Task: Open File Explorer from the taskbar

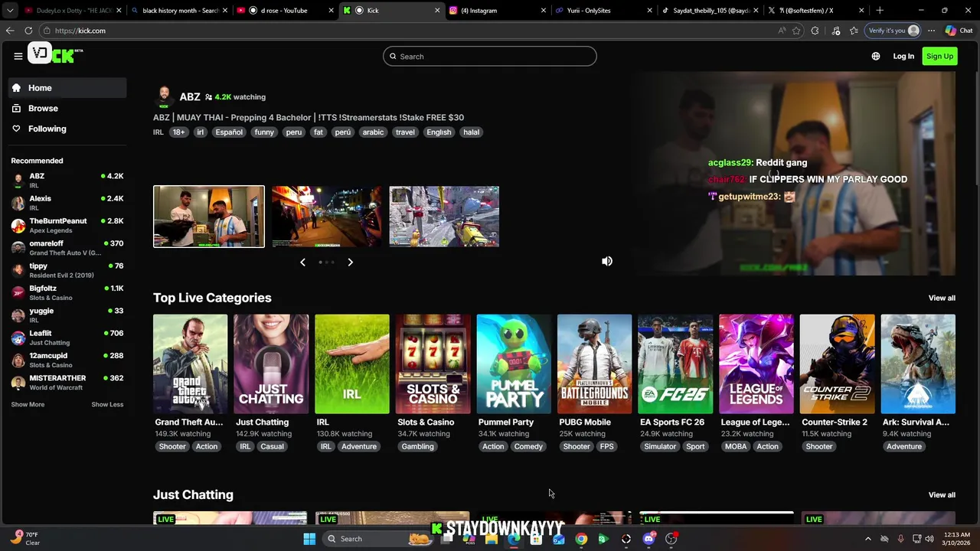Action: click(x=492, y=539)
